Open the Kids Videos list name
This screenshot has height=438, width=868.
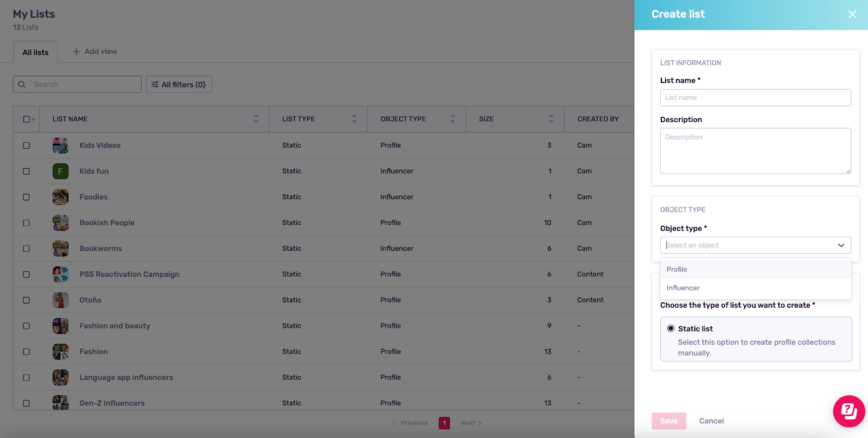point(100,145)
